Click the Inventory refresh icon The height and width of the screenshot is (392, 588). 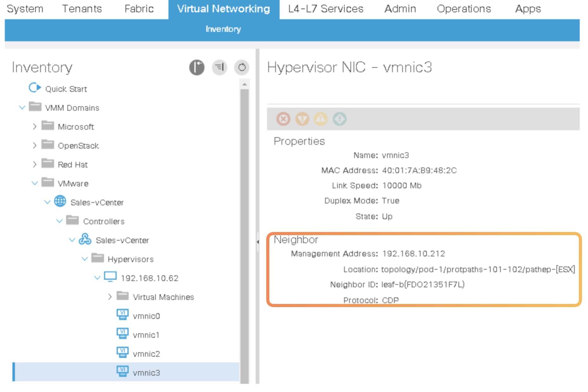pyautogui.click(x=242, y=67)
